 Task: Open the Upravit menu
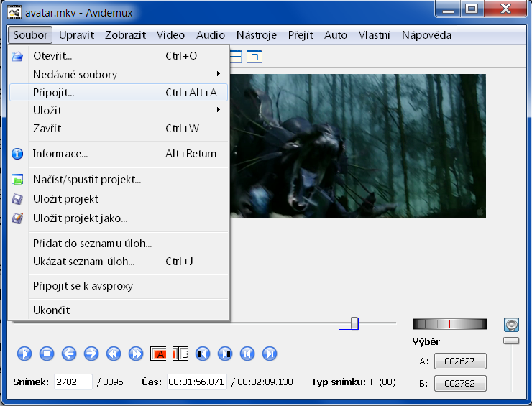click(76, 35)
